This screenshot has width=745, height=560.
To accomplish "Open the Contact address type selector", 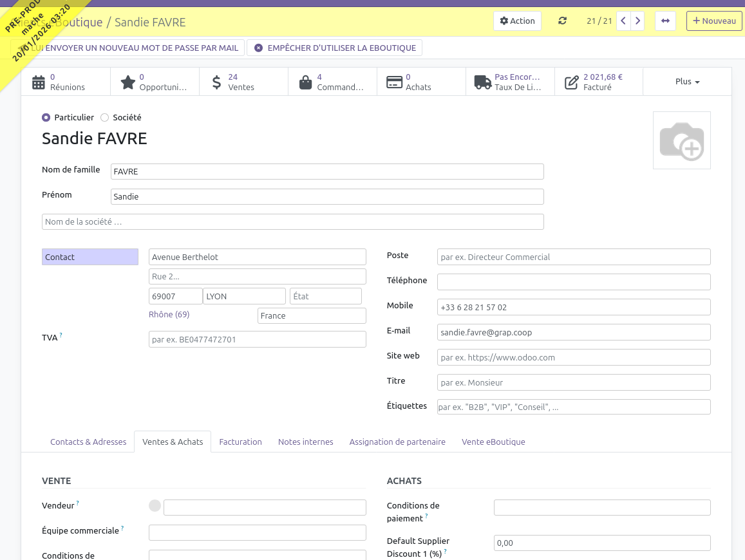I will point(90,257).
